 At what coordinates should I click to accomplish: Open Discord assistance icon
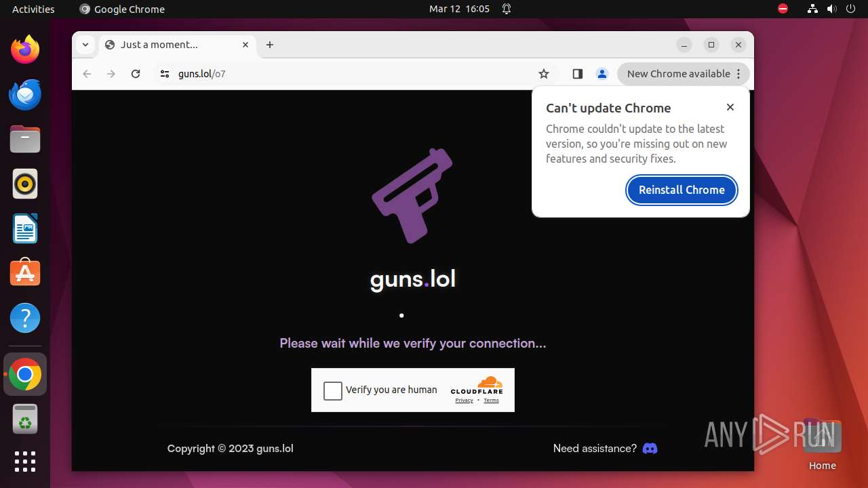coord(650,448)
